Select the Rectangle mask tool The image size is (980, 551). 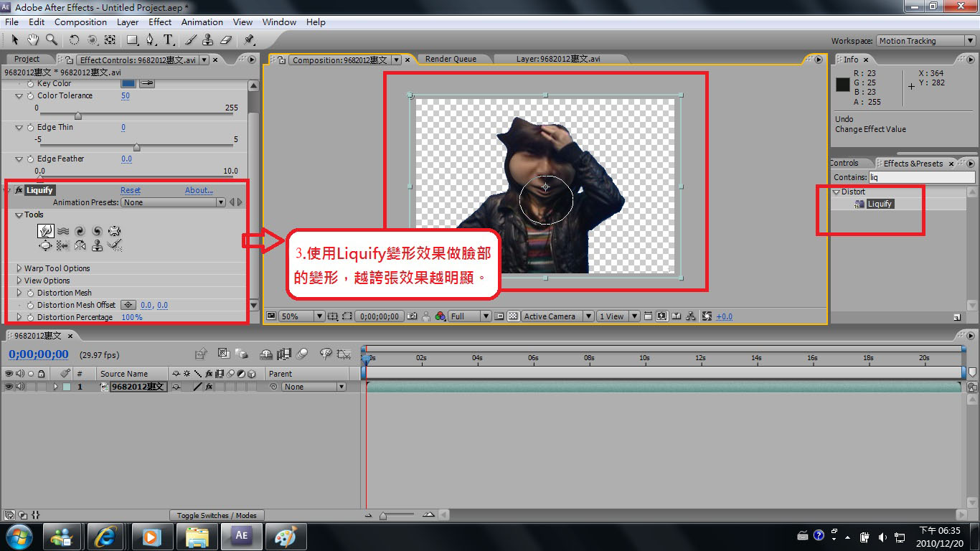pos(133,40)
